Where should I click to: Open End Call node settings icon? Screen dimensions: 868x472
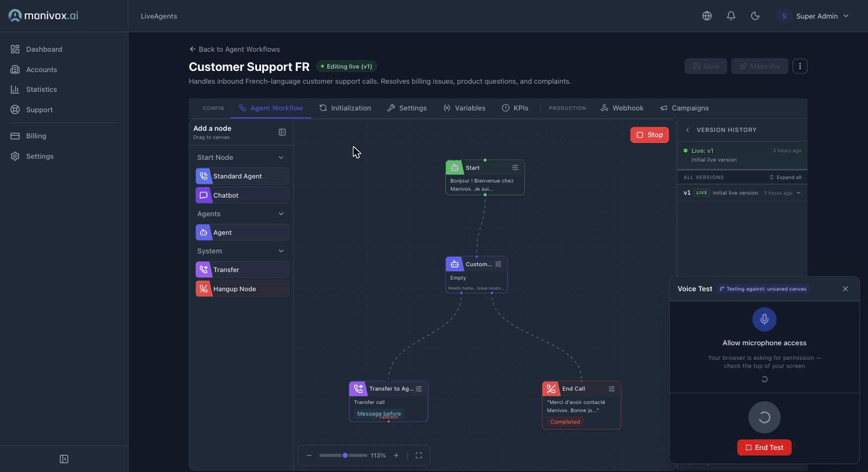[x=612, y=388]
